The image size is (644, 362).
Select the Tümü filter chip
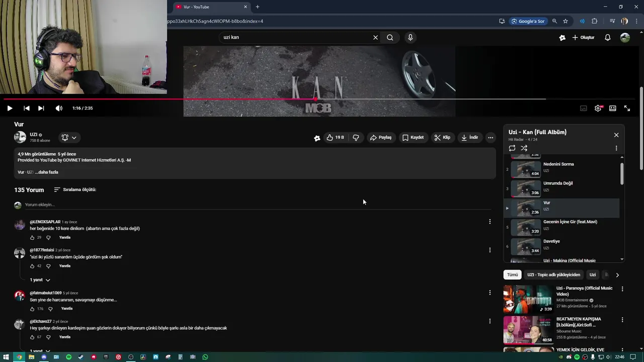(512, 275)
